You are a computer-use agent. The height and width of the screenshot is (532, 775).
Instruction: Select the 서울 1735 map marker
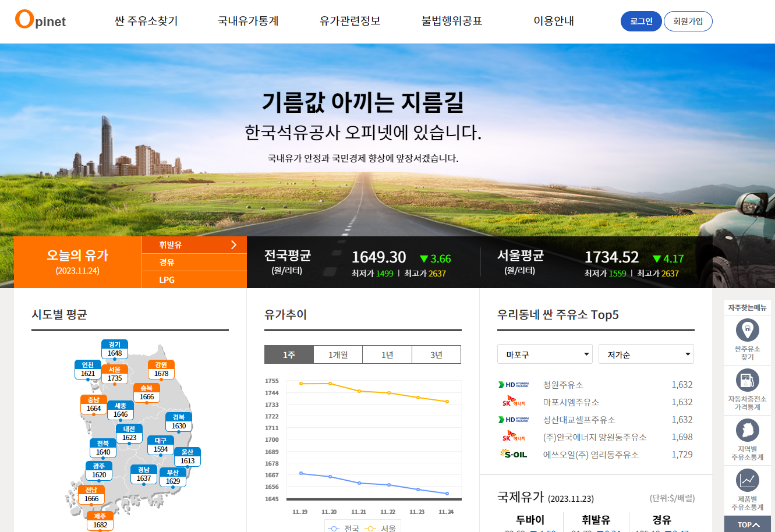coord(115,374)
